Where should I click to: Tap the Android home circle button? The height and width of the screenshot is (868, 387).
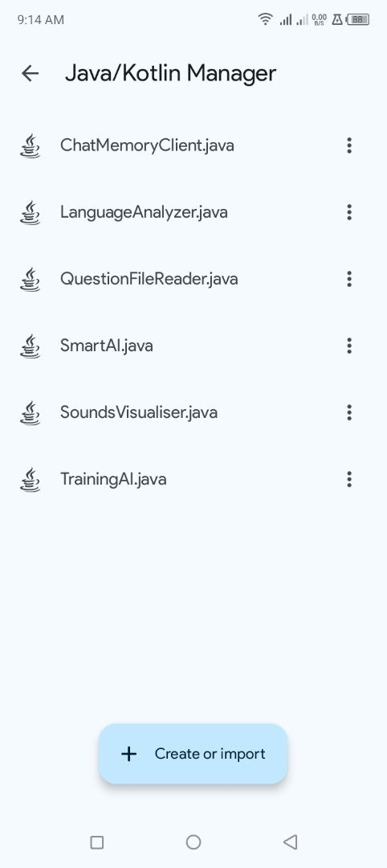[193, 842]
